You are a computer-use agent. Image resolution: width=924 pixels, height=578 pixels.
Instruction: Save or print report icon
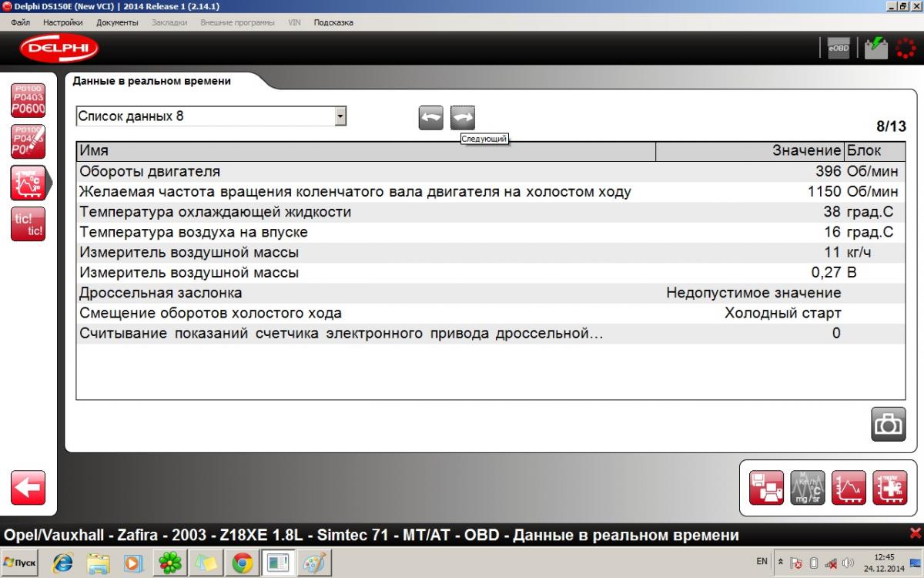(x=766, y=488)
